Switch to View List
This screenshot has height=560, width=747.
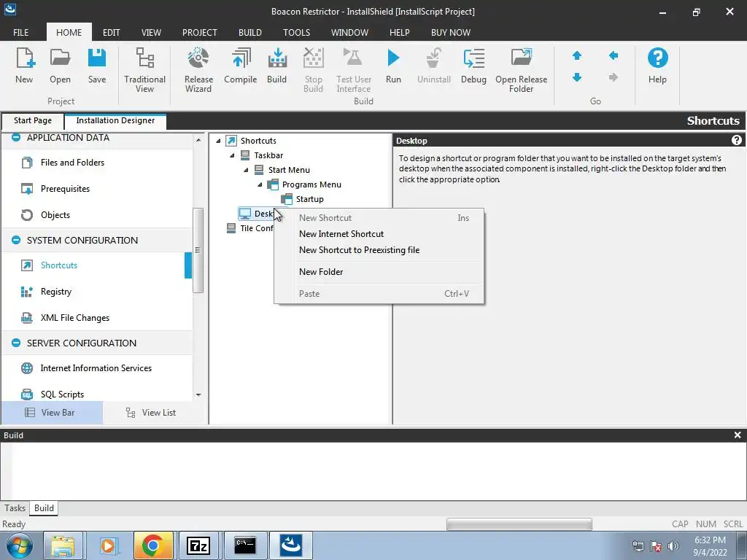(152, 413)
